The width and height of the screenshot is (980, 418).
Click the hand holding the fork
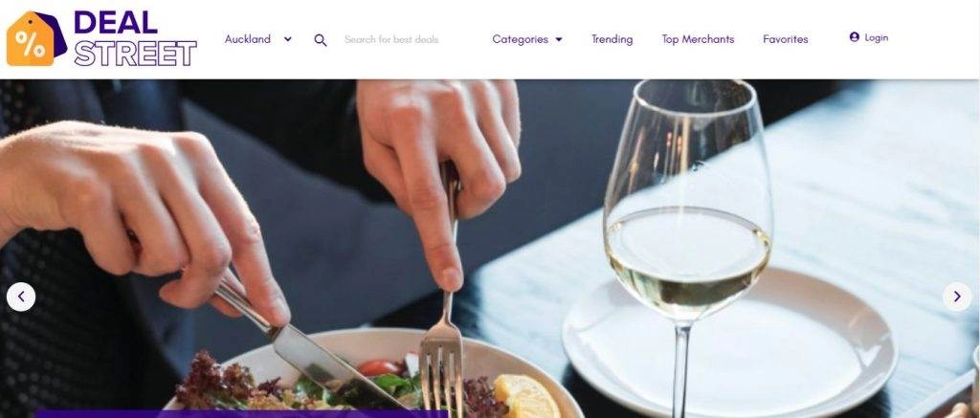click(x=440, y=163)
